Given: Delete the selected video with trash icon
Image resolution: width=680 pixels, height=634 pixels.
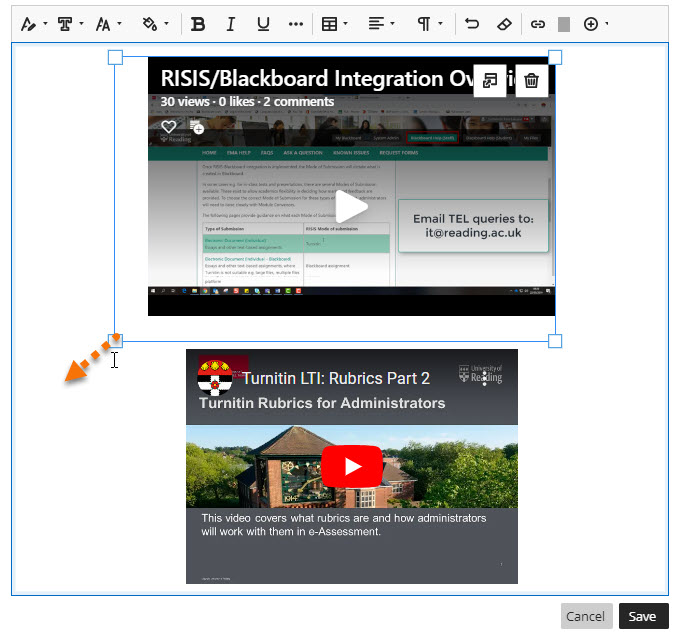Looking at the screenshot, I should click(531, 81).
